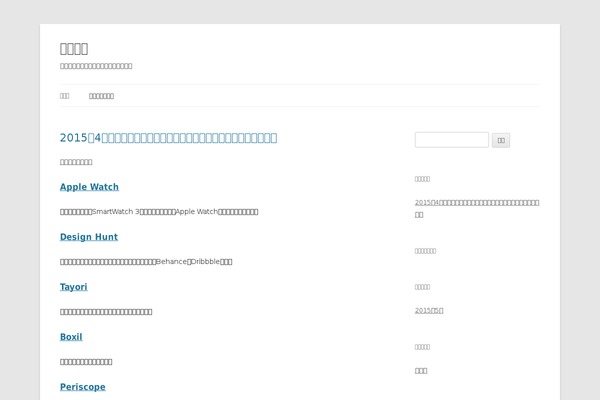Click the description text mentioning SmartWatch 3
Screen dimensions: 600x400
(159, 212)
